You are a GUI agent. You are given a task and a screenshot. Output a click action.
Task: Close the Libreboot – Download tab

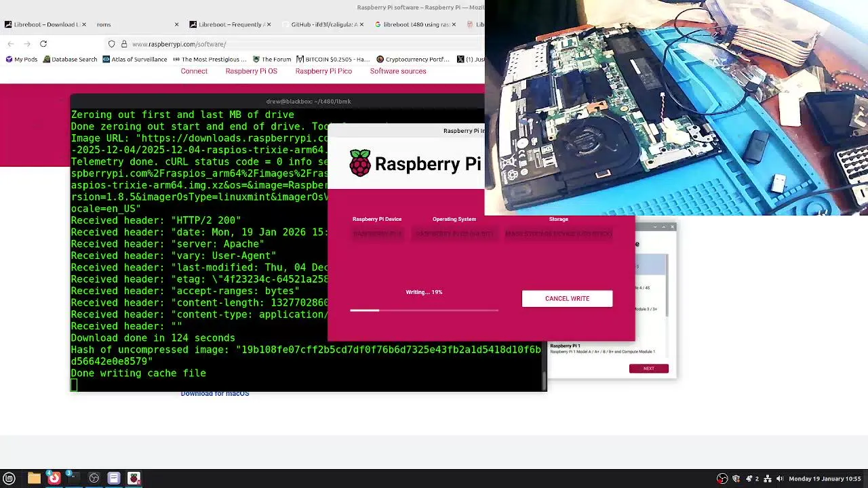84,24
